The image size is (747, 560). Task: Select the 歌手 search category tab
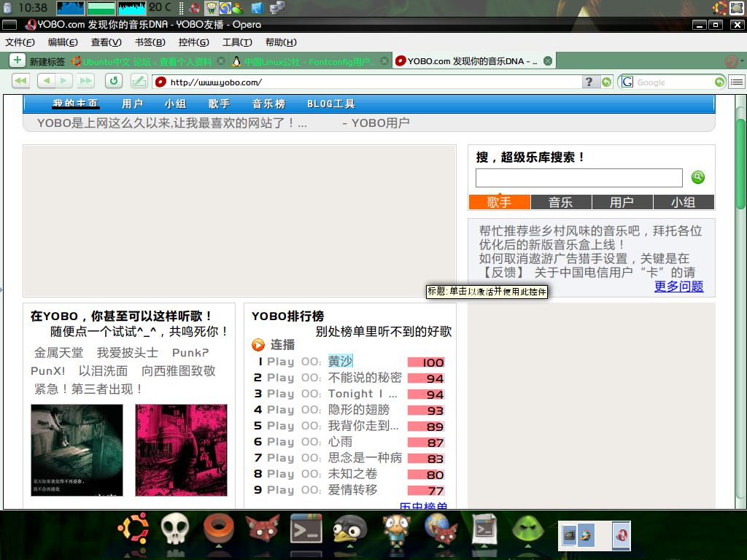pyautogui.click(x=499, y=203)
